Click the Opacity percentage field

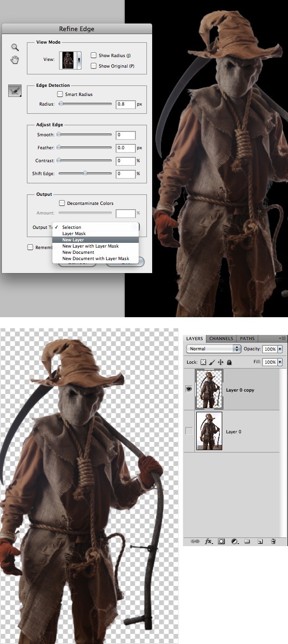pyautogui.click(x=269, y=349)
